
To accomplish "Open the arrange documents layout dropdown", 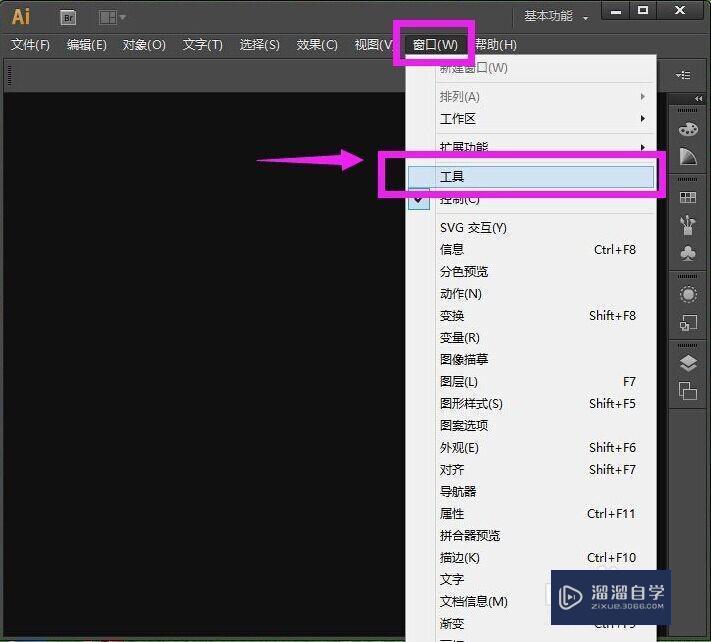I will [x=112, y=18].
